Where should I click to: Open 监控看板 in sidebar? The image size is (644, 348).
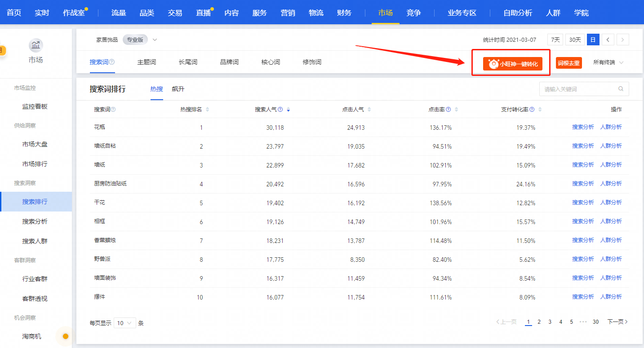point(35,106)
